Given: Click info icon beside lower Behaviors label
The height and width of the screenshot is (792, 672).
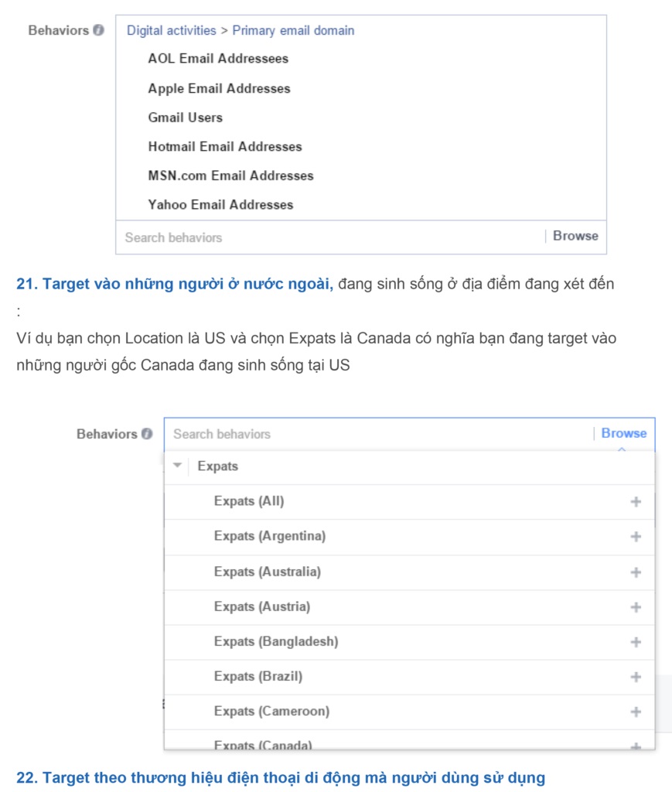Looking at the screenshot, I should click(x=147, y=434).
